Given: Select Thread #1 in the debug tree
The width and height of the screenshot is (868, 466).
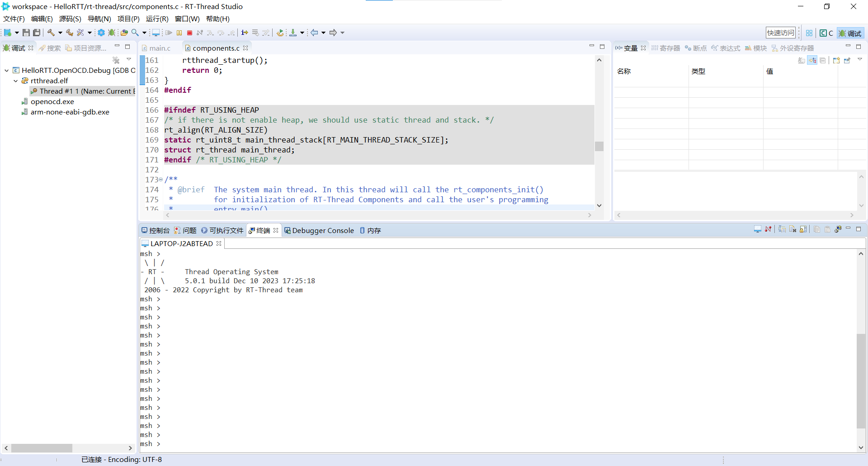Looking at the screenshot, I should point(83,91).
